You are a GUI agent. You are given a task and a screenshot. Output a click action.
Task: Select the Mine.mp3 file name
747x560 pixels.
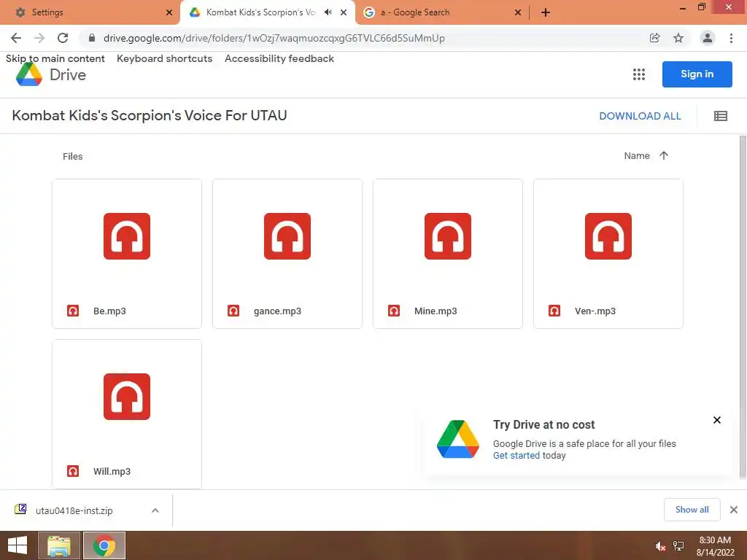(436, 311)
